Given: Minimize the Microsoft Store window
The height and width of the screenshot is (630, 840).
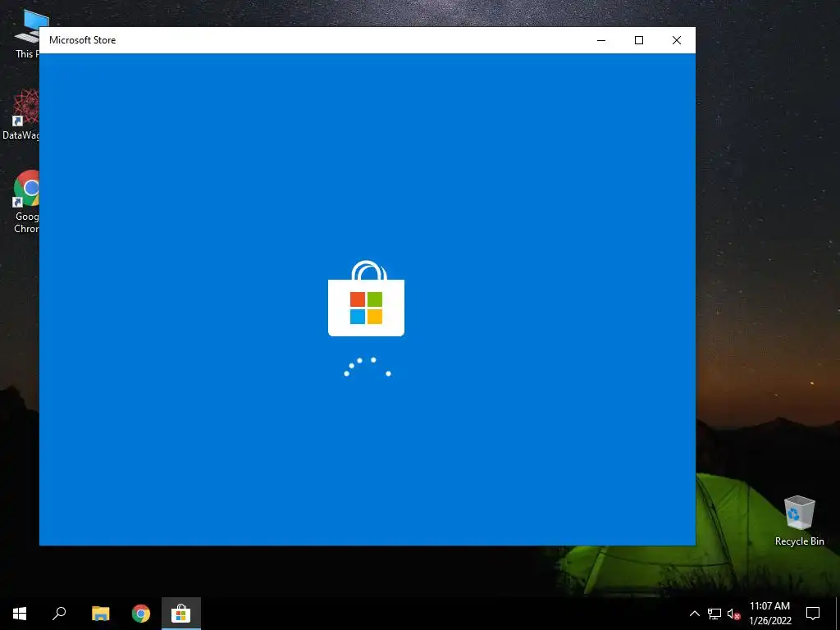Looking at the screenshot, I should [x=601, y=40].
